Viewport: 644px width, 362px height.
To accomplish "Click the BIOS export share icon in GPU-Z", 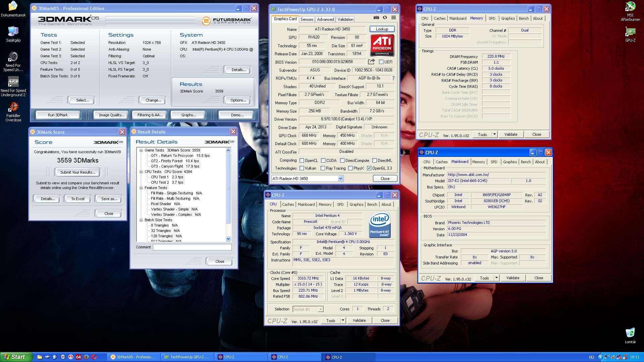I will [x=371, y=62].
